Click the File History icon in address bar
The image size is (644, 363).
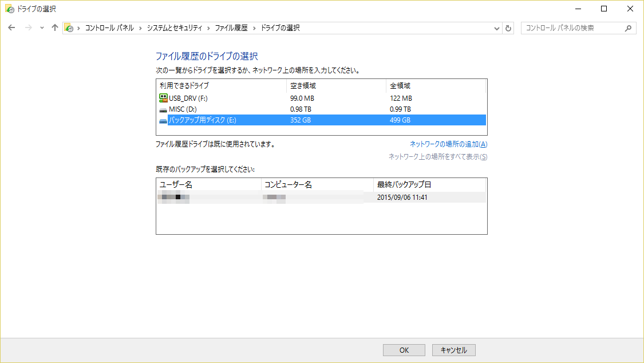click(69, 28)
